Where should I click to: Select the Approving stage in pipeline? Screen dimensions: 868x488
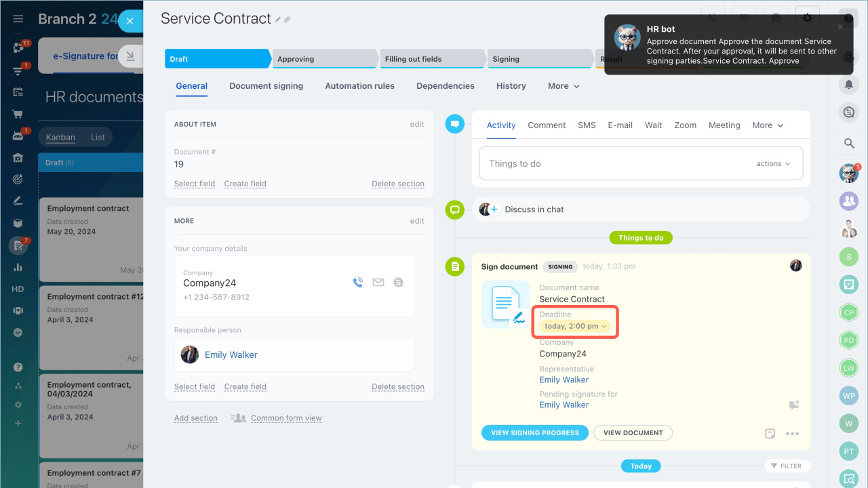(x=323, y=59)
